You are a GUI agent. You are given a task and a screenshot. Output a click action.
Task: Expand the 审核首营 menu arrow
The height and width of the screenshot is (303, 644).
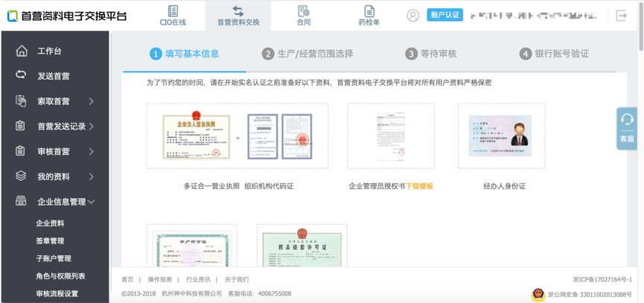91,152
